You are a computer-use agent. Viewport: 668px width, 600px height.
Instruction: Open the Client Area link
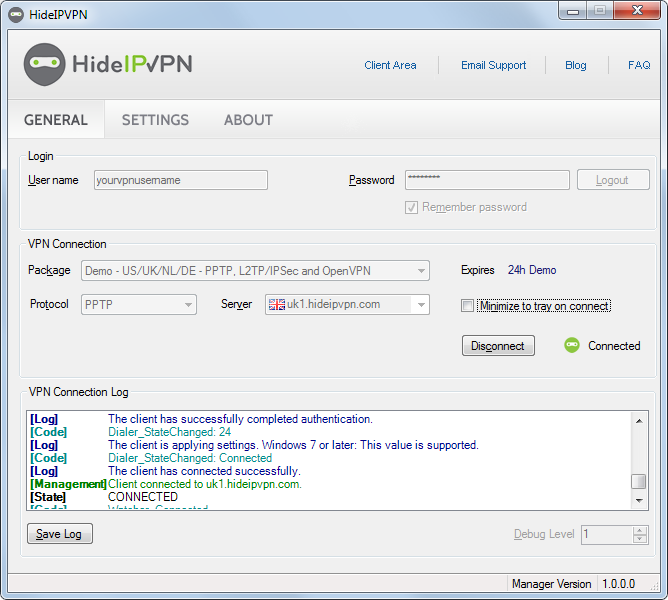[x=390, y=65]
